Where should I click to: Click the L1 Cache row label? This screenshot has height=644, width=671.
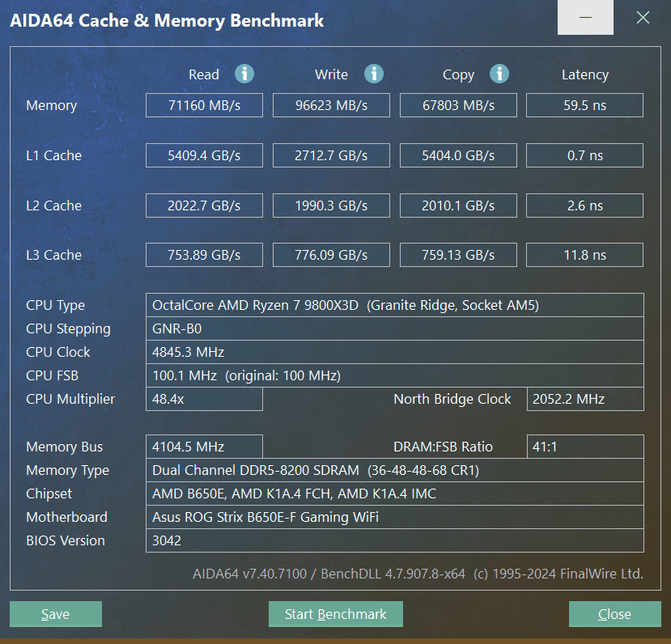pos(53,155)
